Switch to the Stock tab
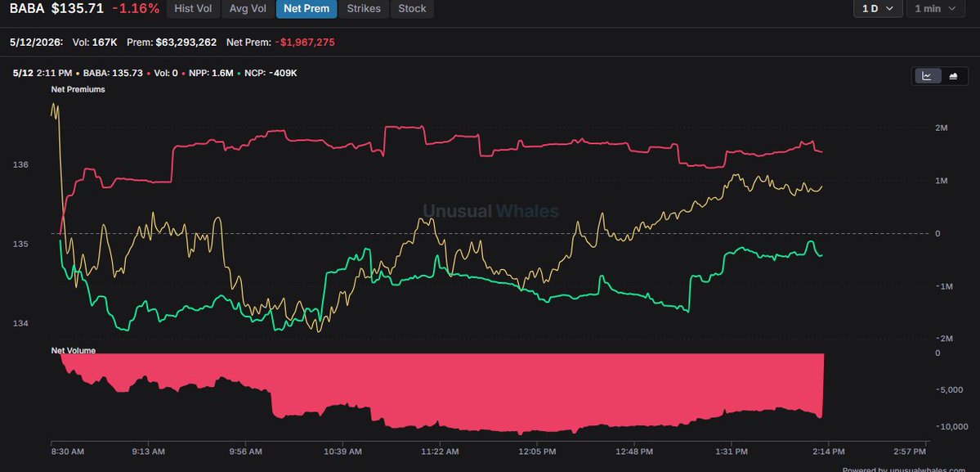This screenshot has height=472, width=980. pyautogui.click(x=412, y=9)
